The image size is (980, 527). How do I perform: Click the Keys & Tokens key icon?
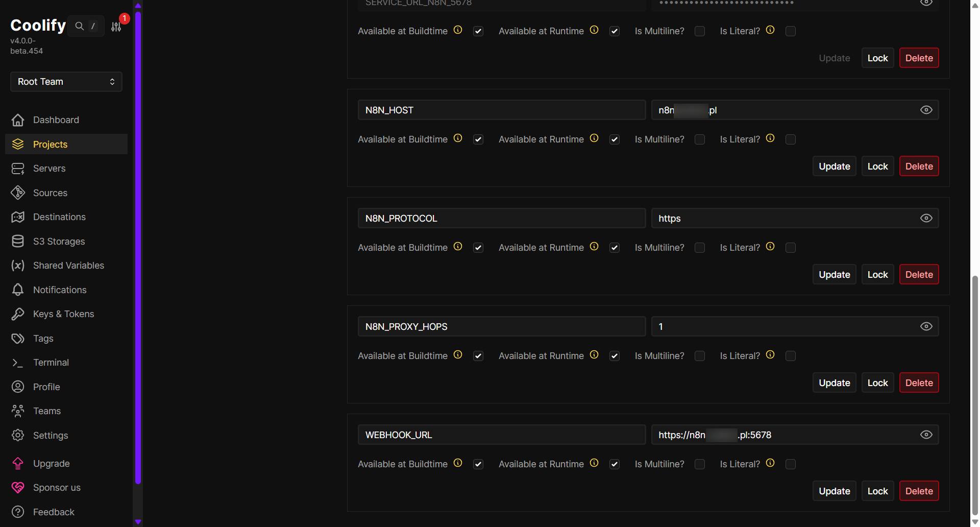[x=18, y=314]
